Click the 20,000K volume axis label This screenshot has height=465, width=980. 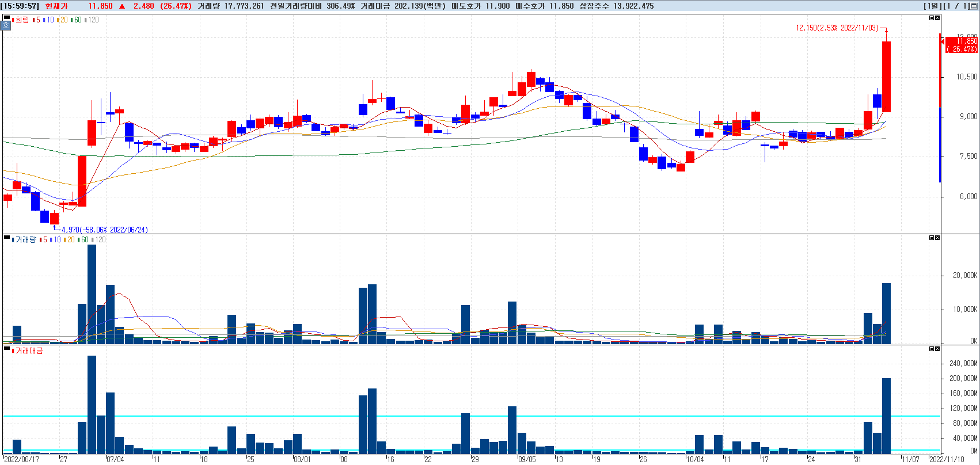tap(965, 275)
